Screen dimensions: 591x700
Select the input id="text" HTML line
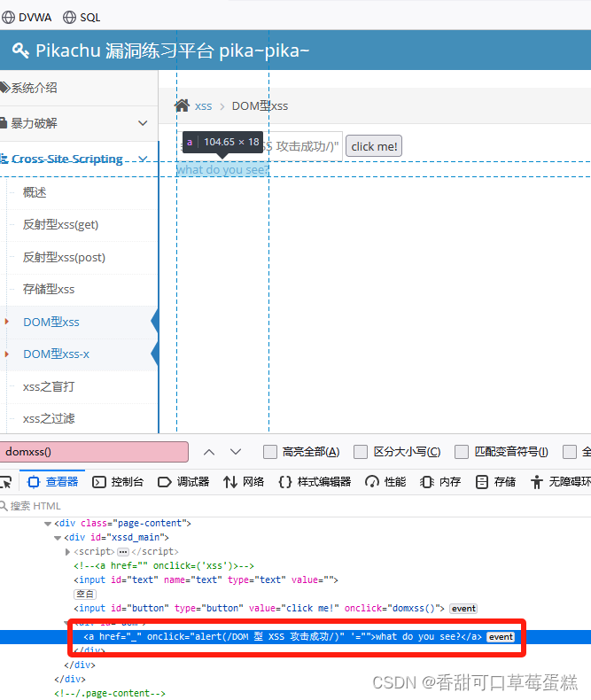point(206,579)
